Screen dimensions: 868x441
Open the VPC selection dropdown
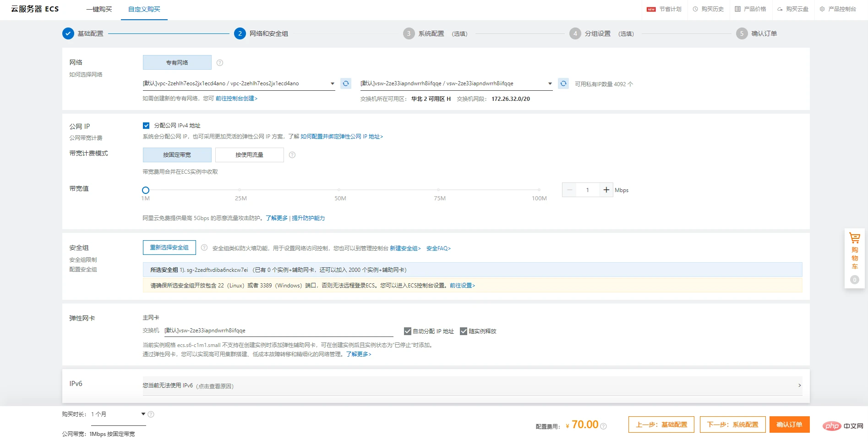click(x=239, y=83)
